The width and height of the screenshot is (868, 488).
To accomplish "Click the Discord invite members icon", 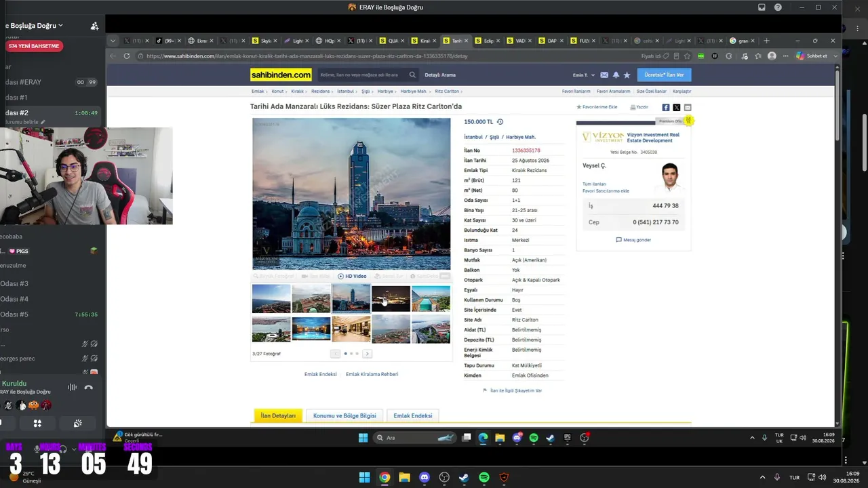I will [x=94, y=26].
